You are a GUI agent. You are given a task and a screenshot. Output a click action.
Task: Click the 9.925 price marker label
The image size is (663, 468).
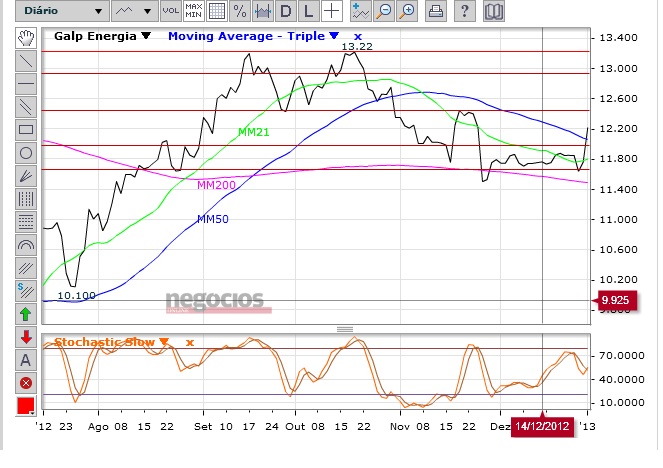coord(615,300)
